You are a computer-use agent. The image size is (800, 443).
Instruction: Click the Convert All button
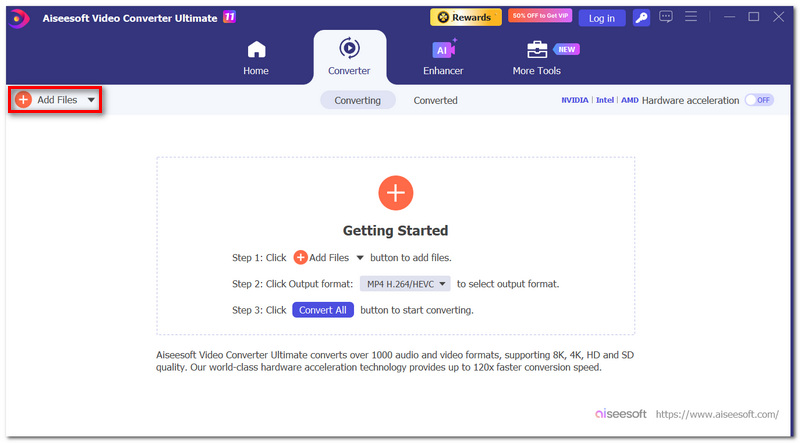click(323, 310)
